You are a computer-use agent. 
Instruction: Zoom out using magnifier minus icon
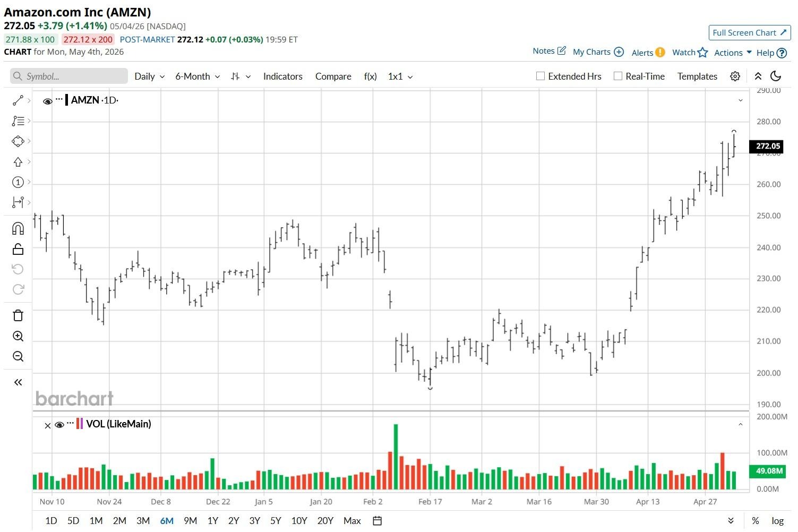[x=18, y=356]
